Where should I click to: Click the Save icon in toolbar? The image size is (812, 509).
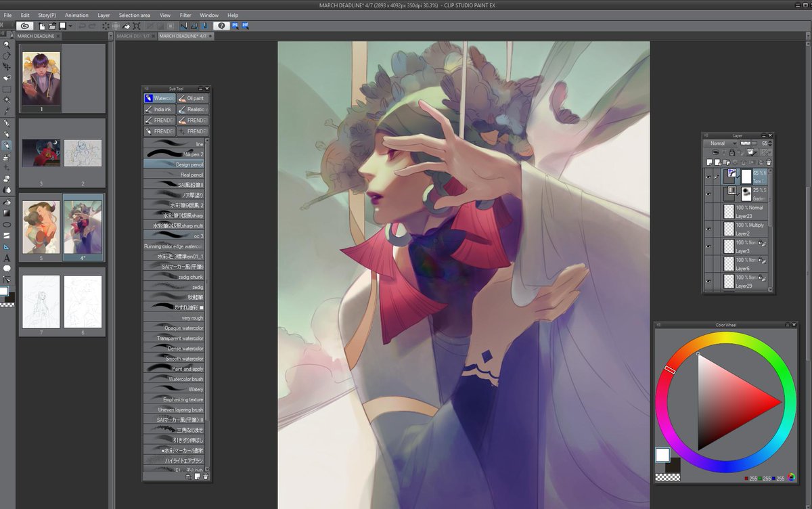(62, 26)
